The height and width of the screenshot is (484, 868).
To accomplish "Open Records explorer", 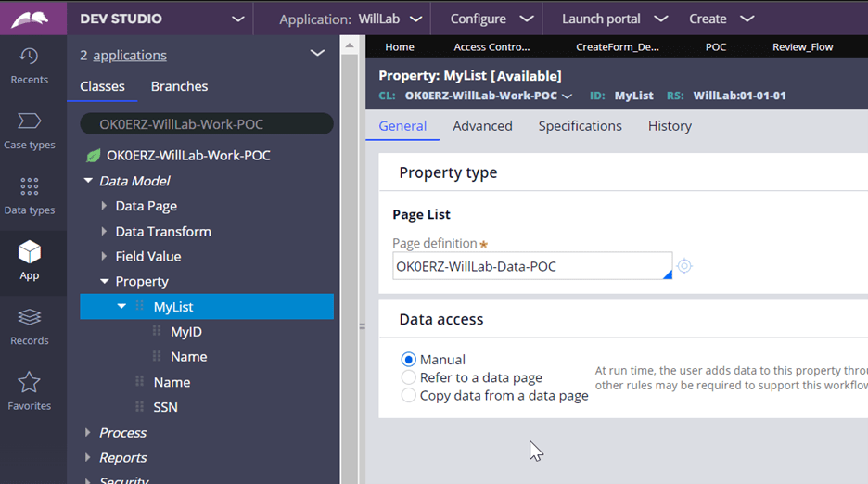I will (30, 326).
